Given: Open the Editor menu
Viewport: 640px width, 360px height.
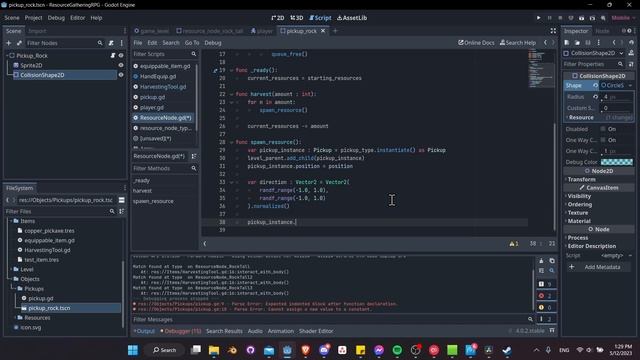Looking at the screenshot, I should pyautogui.click(x=78, y=18).
